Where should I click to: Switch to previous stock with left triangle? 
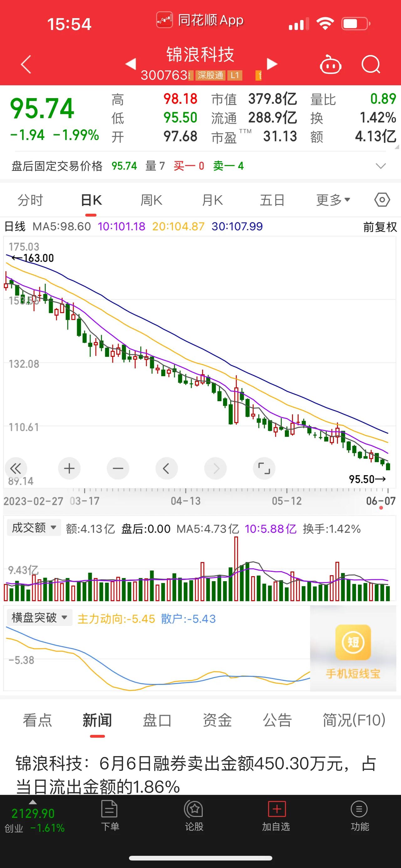click(x=131, y=64)
